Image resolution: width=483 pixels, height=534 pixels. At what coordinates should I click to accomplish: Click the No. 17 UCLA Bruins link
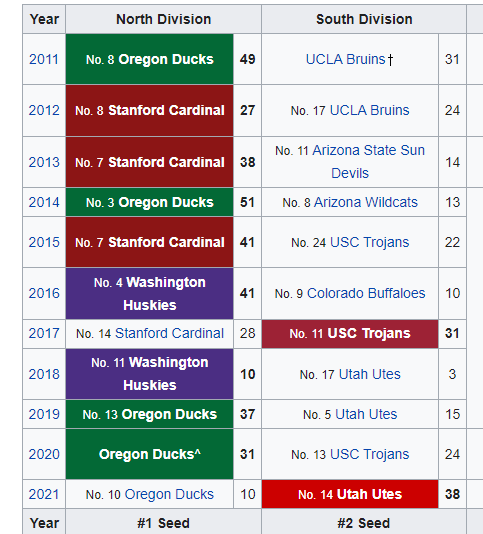370,110
